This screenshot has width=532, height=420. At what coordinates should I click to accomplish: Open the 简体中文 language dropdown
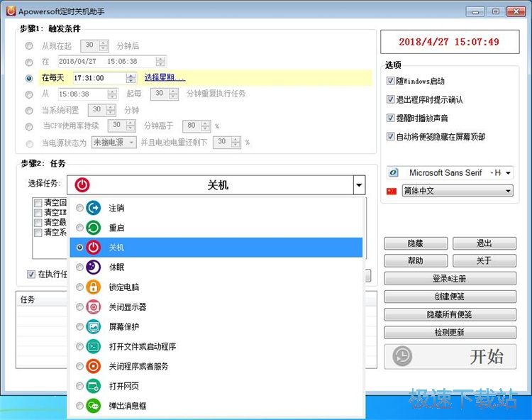point(508,191)
